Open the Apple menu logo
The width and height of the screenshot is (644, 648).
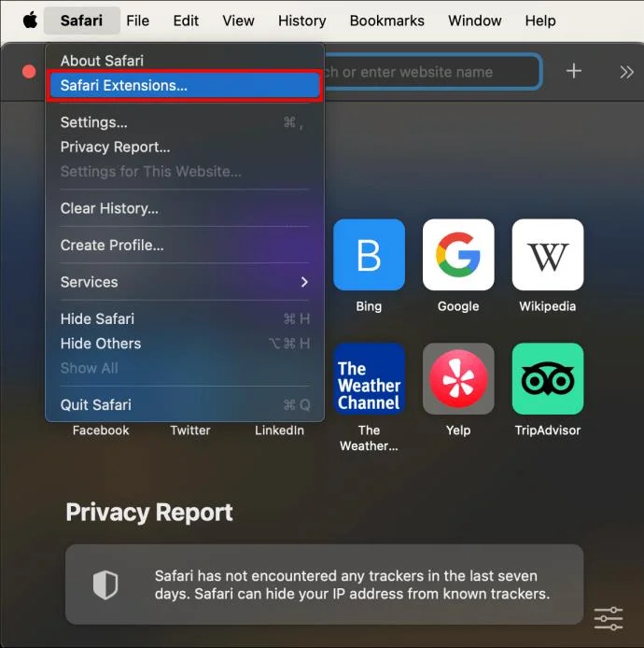30,21
